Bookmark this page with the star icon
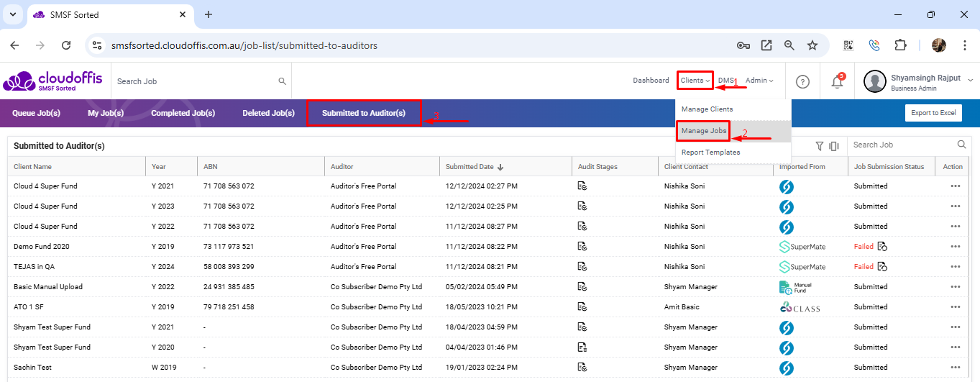 (x=812, y=45)
